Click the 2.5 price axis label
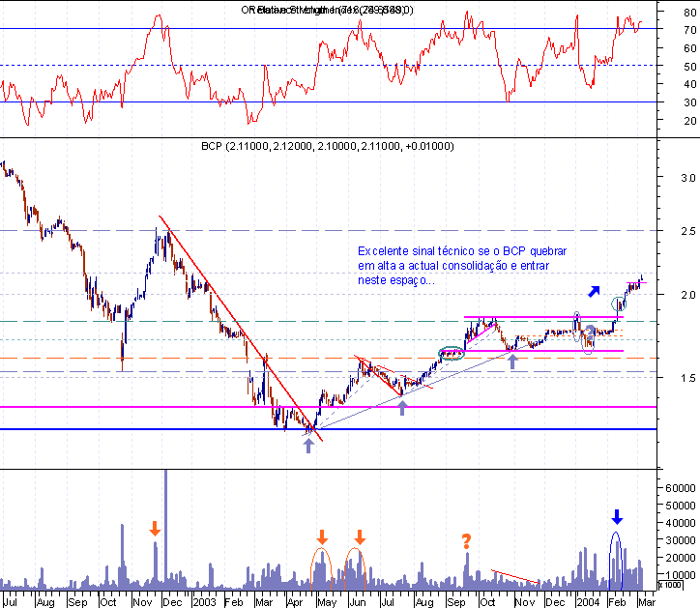 (688, 231)
